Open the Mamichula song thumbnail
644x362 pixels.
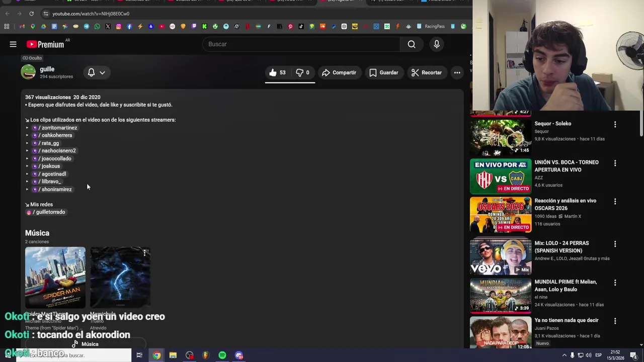click(x=120, y=277)
